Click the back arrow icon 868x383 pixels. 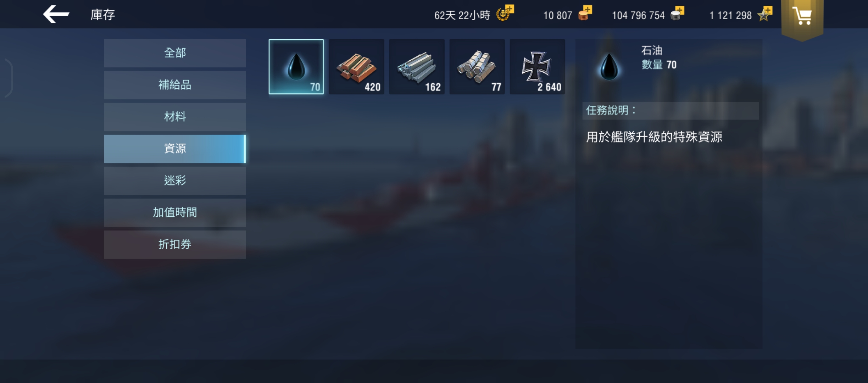click(x=56, y=15)
